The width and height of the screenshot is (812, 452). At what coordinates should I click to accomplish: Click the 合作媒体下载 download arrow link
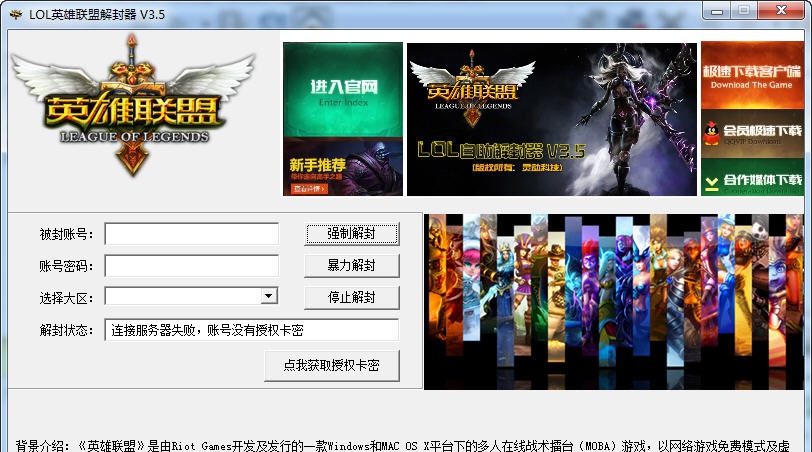click(x=752, y=178)
